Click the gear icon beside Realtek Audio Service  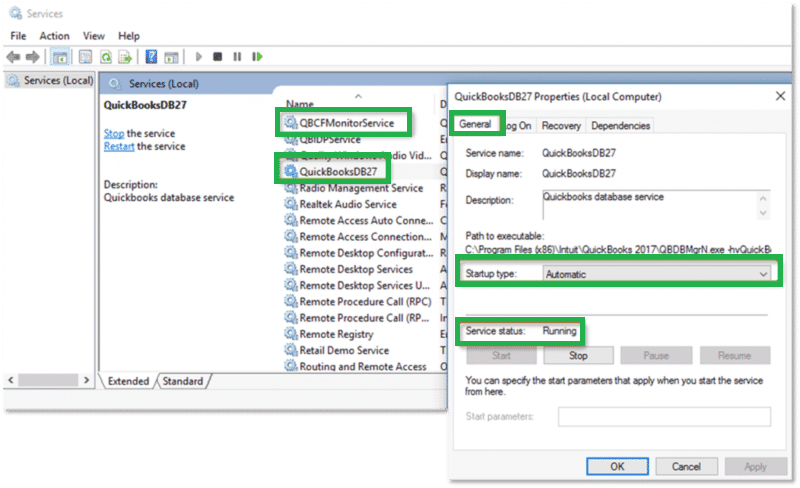click(x=291, y=204)
